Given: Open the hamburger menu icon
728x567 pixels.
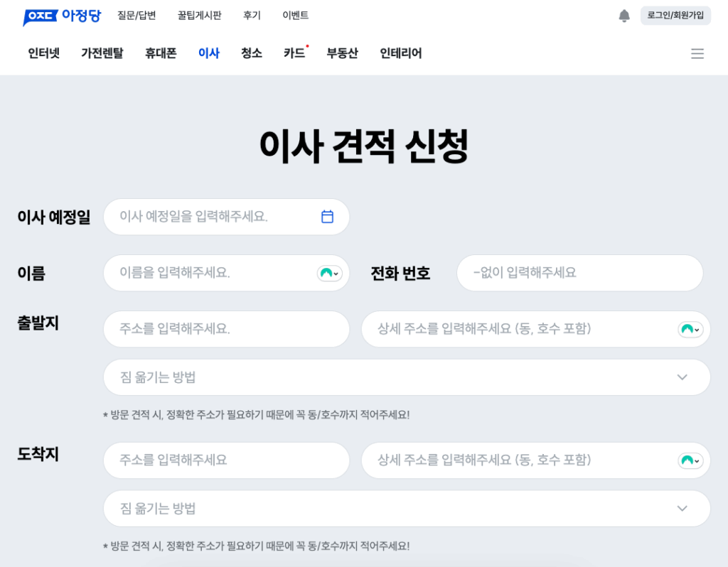Looking at the screenshot, I should tap(697, 53).
